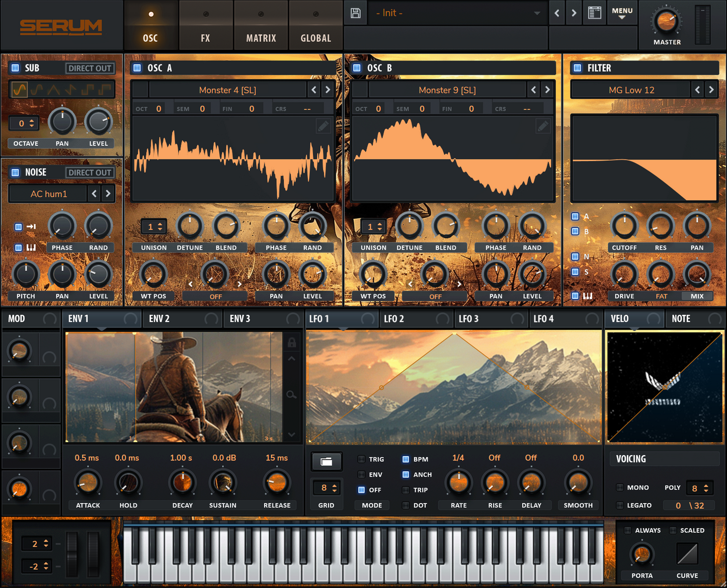Enable ALWAYS portamento checkbox
727x588 pixels.
coord(627,530)
